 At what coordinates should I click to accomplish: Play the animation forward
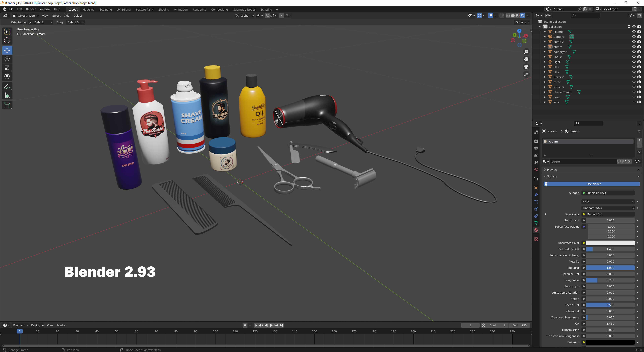point(271,325)
